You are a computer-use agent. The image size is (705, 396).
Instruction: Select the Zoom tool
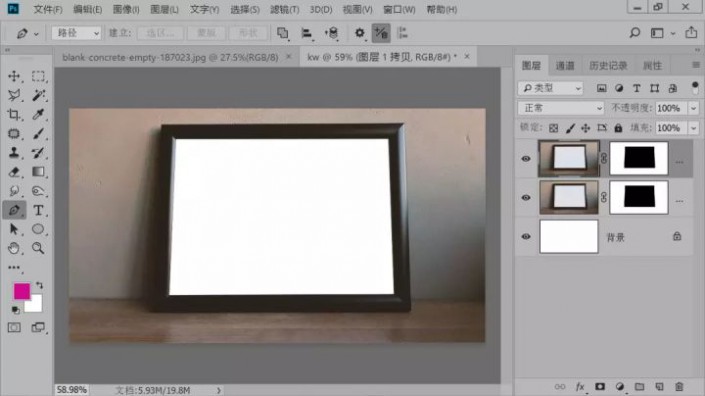(38, 248)
